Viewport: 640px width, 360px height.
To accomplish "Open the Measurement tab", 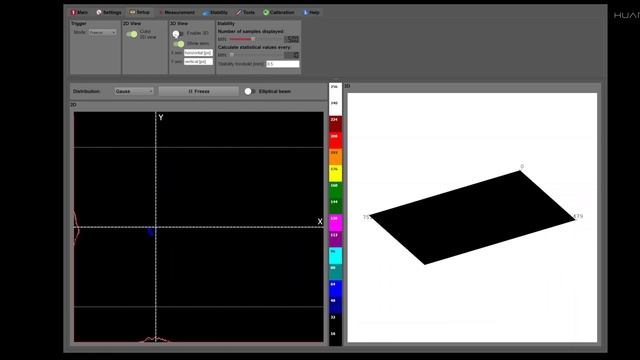I will click(x=177, y=13).
